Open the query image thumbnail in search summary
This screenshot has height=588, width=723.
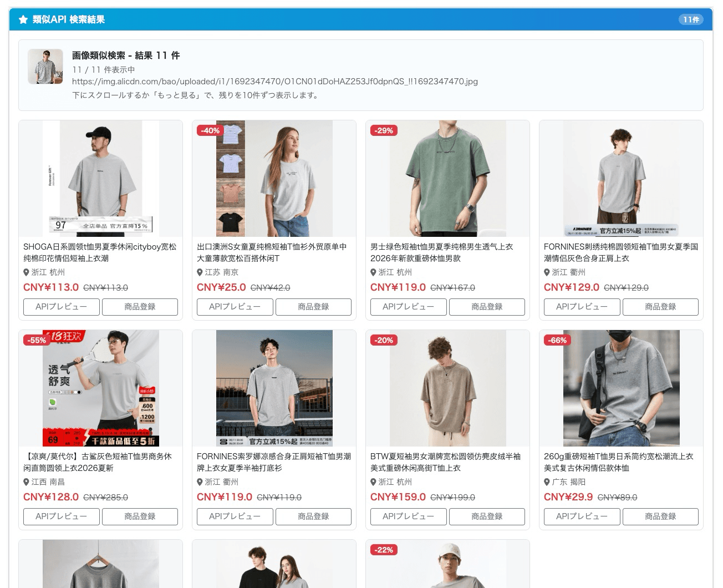[x=45, y=67]
